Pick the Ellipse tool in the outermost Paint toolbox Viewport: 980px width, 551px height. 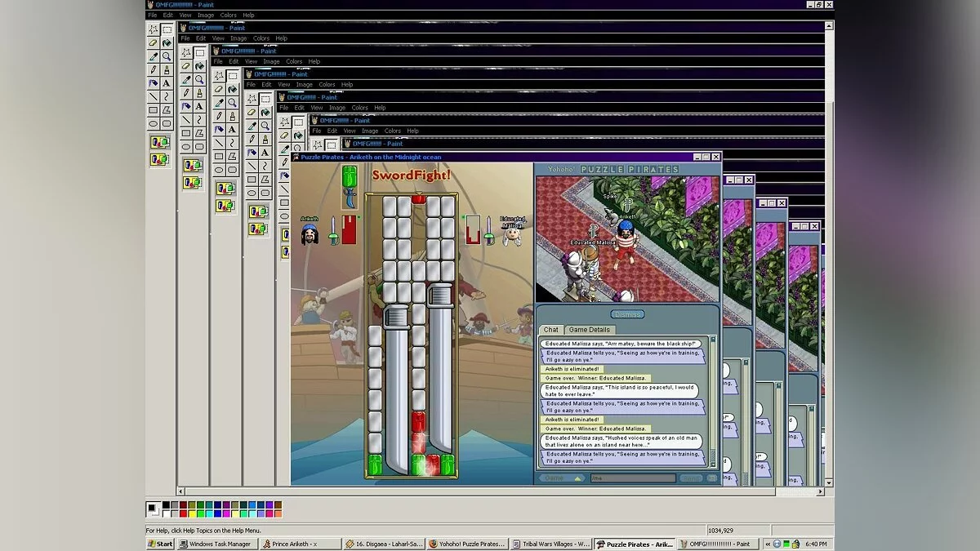point(153,124)
